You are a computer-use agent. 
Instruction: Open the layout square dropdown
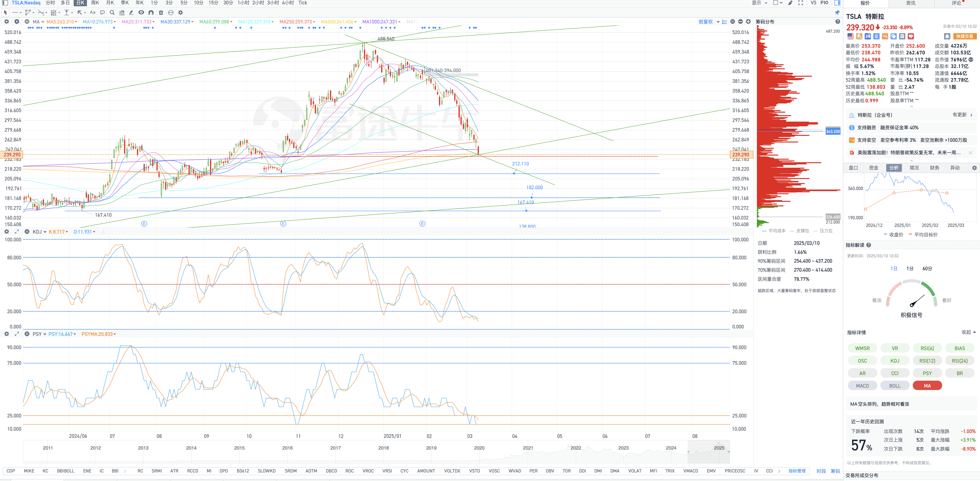778,3
